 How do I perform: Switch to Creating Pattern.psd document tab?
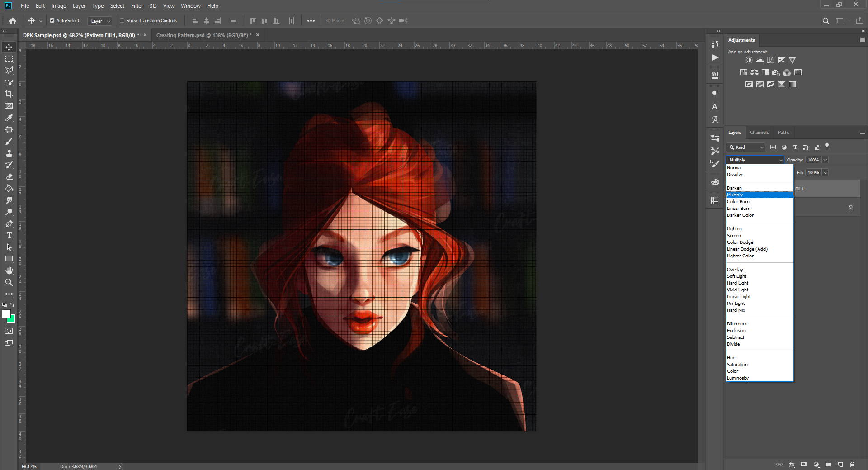203,35
